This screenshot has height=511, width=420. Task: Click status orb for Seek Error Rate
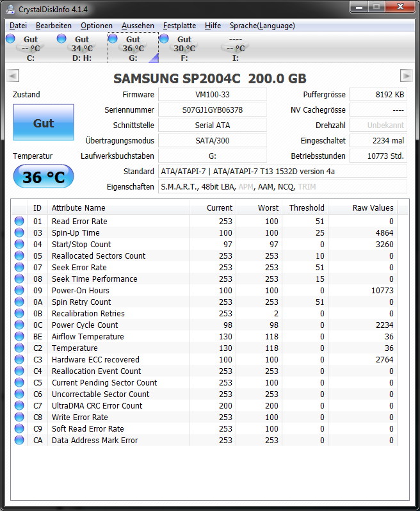[19, 267]
